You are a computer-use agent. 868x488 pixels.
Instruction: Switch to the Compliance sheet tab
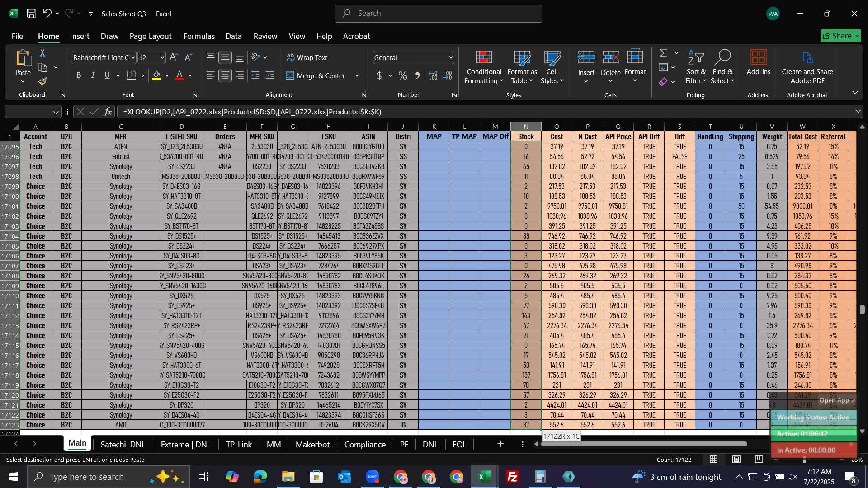coord(365,445)
